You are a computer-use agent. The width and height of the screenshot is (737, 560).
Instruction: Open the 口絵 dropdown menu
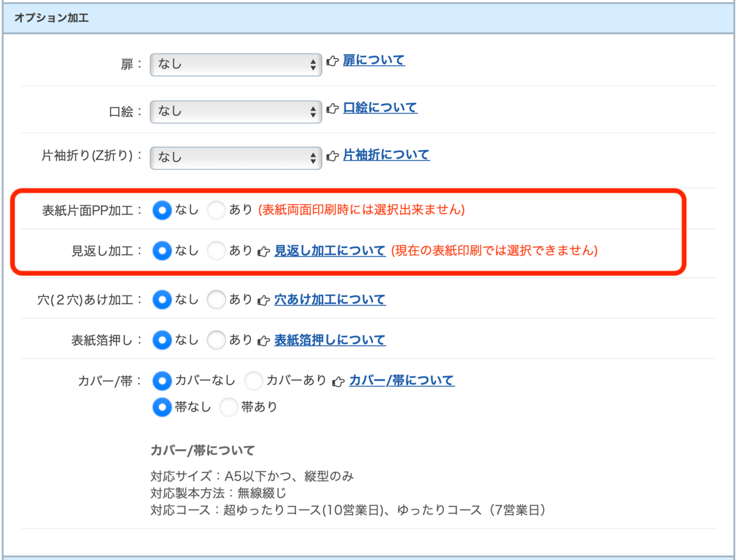click(235, 112)
